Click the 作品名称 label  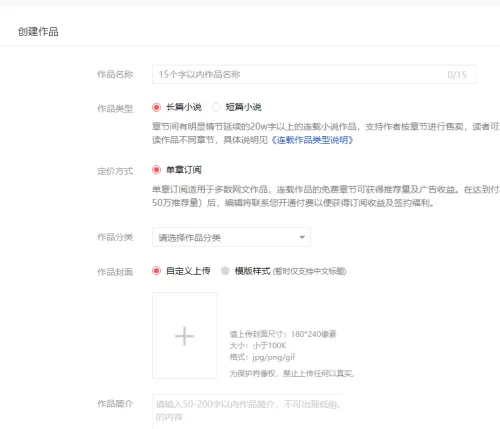coord(115,74)
